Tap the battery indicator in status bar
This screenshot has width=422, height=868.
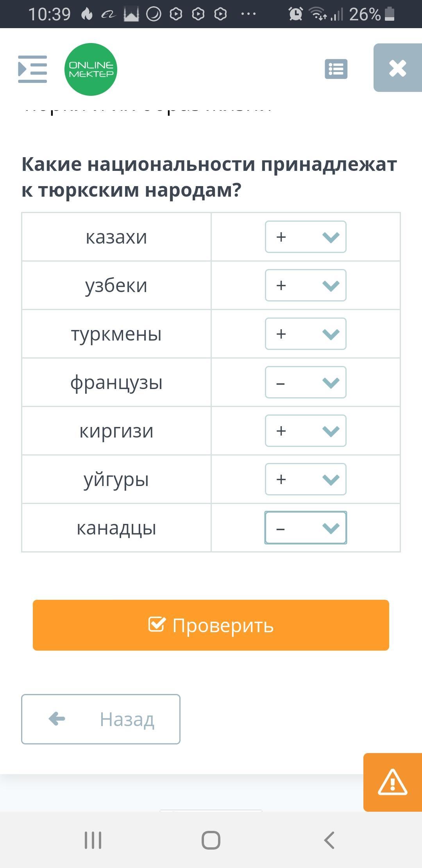(x=390, y=14)
